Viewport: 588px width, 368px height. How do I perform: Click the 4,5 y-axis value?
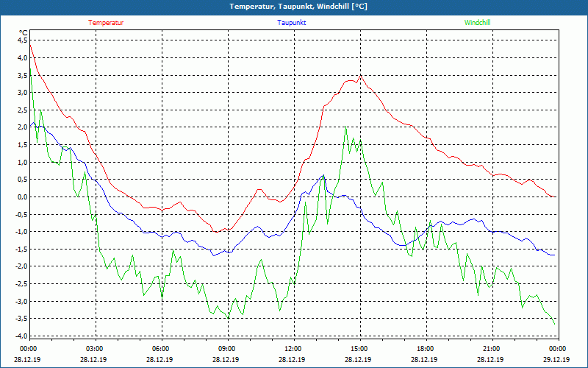tap(22, 40)
